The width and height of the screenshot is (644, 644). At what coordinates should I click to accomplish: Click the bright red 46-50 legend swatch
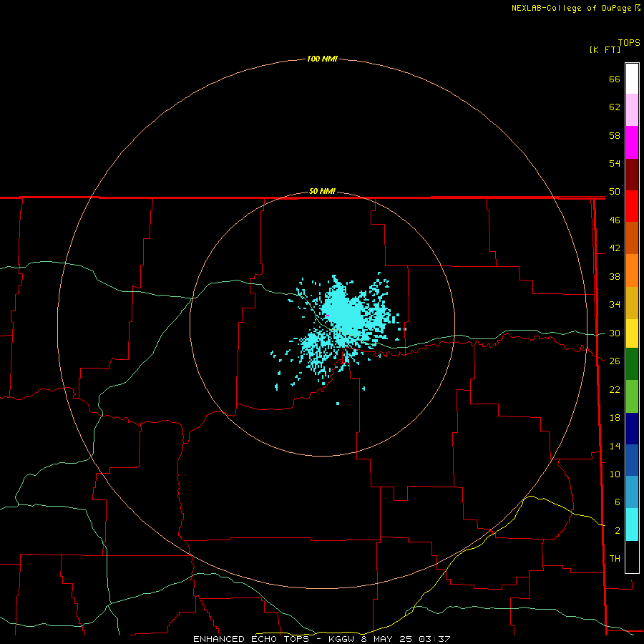click(632, 206)
